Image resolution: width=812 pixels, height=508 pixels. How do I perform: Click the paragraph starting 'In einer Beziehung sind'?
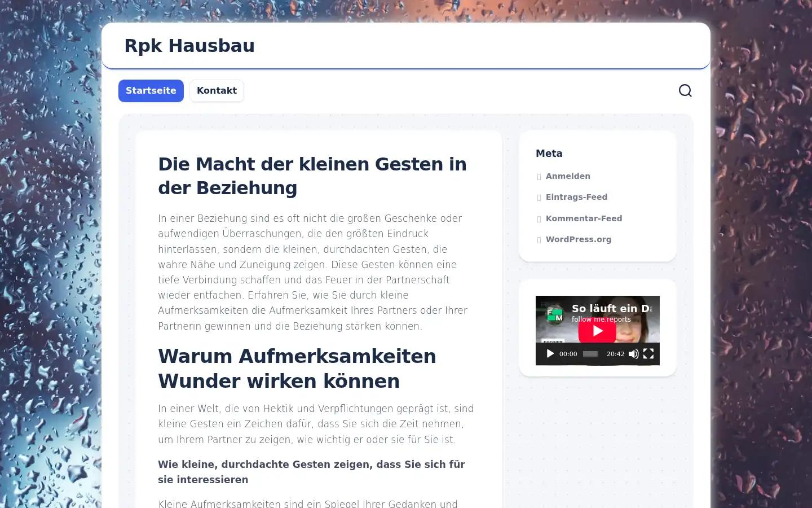click(x=313, y=272)
